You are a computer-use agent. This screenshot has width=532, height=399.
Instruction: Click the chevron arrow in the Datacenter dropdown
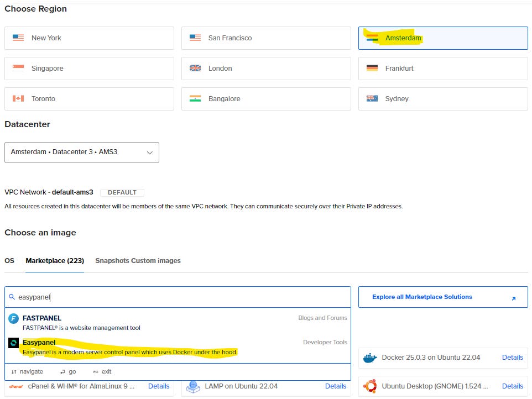(150, 153)
